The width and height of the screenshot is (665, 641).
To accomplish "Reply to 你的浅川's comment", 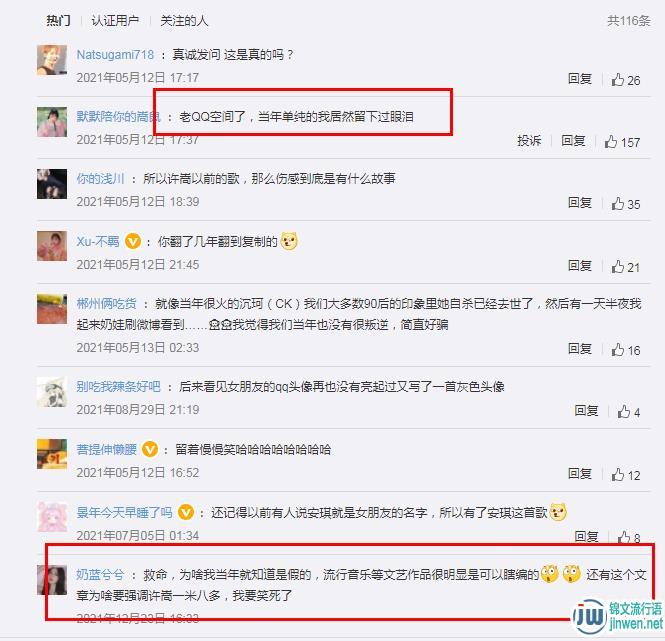I will pyautogui.click(x=579, y=202).
